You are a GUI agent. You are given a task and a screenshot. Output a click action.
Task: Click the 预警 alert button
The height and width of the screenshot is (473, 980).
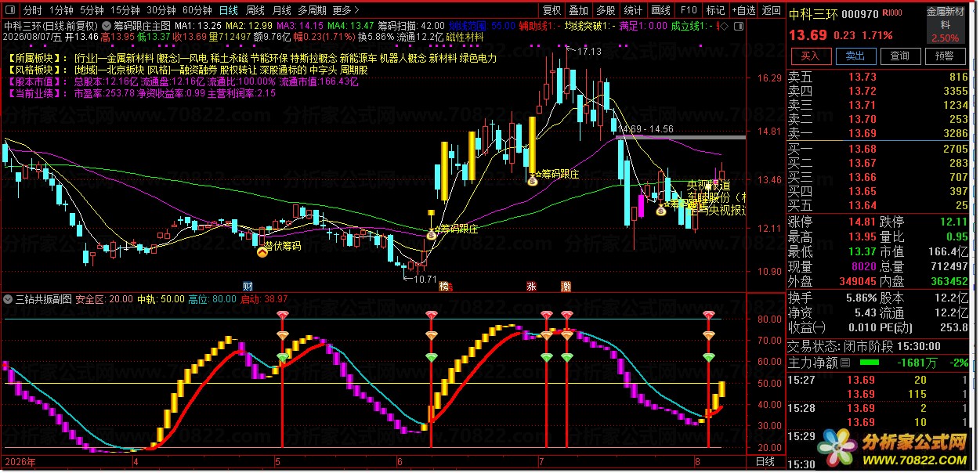pos(946,56)
